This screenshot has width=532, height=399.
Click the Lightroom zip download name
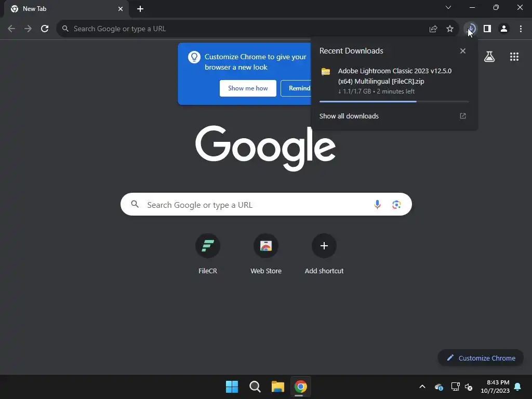[x=395, y=76]
